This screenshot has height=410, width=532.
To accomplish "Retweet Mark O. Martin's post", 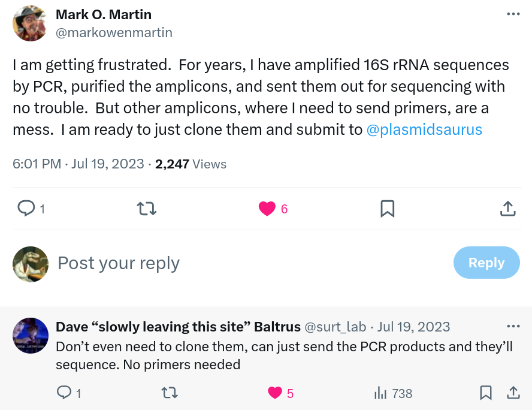I will 147,209.
